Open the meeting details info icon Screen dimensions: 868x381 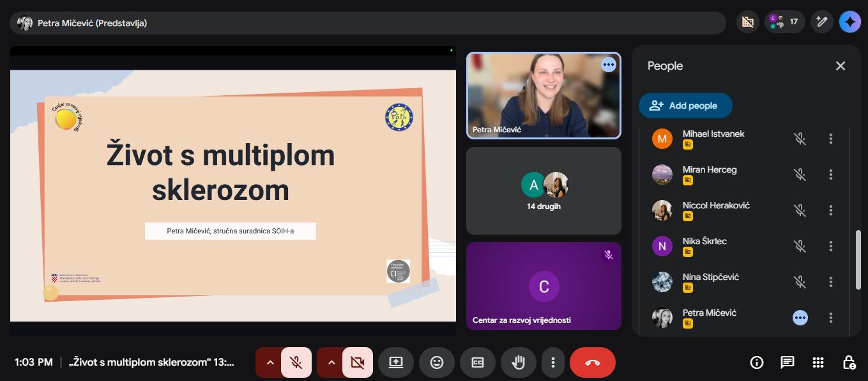757,362
